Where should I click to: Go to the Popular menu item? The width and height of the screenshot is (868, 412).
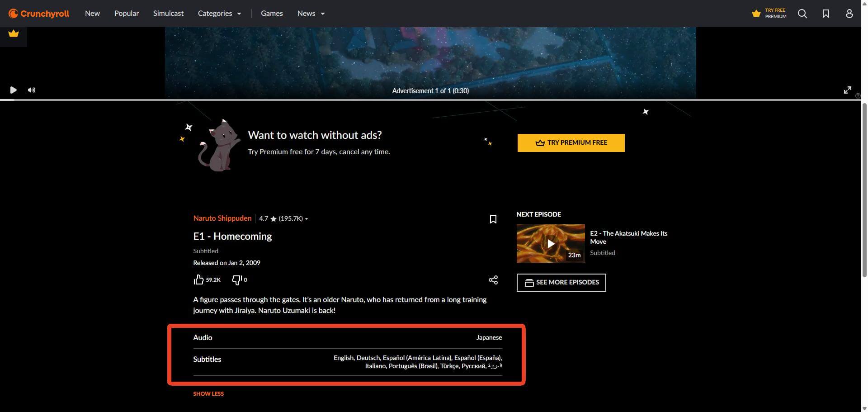coord(127,14)
